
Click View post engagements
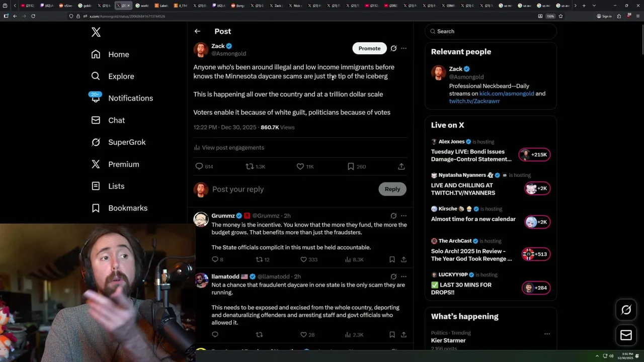229,147
